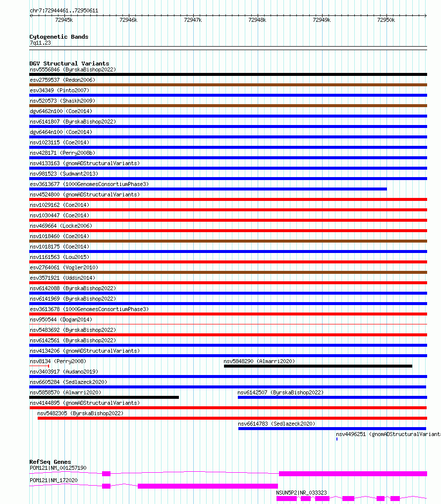Select nsv1018175 (Coe2014) label
Screen dimensions: 441x504
(59, 247)
